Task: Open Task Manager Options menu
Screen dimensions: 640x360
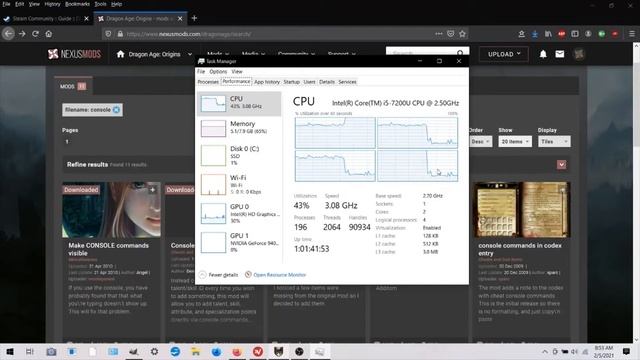Action: point(218,71)
